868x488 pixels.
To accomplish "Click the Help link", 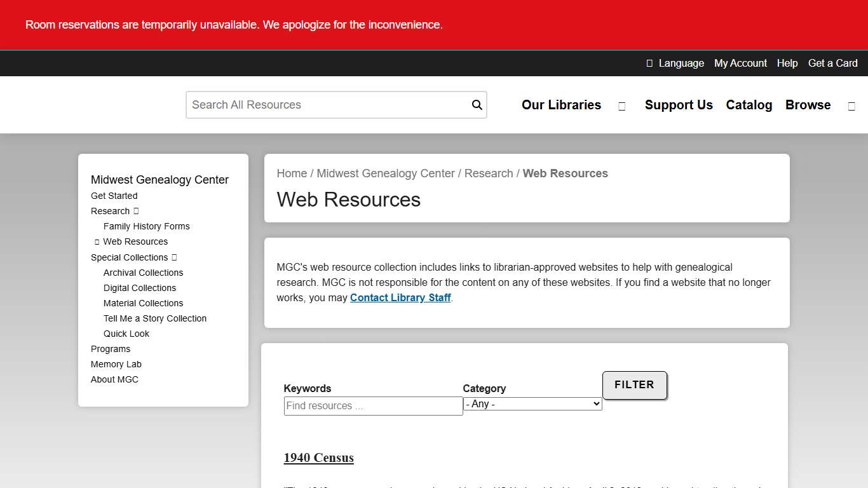I will coord(787,63).
